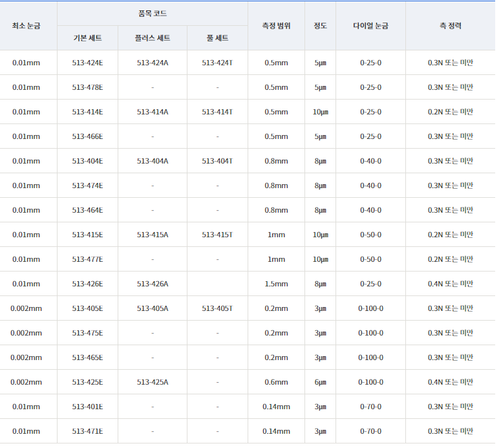Click product code 513-471E
Screen dimensions: 501x448
(x=87, y=431)
